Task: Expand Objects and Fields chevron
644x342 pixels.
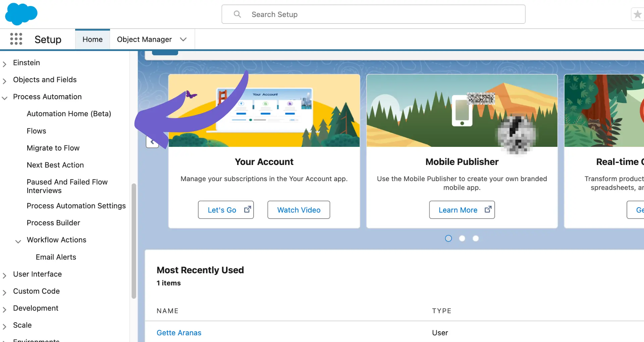Action: (x=5, y=81)
